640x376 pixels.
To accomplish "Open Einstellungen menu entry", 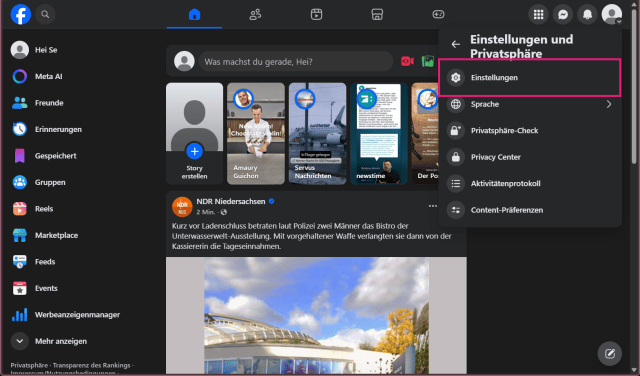I will [x=530, y=78].
